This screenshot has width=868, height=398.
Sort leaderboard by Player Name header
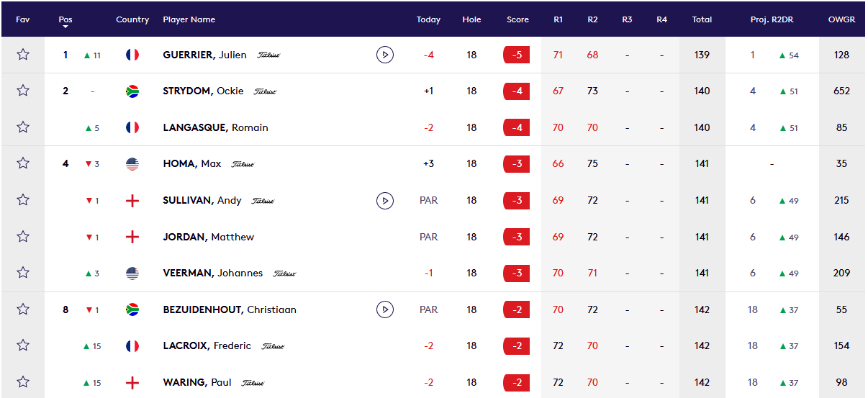[189, 19]
